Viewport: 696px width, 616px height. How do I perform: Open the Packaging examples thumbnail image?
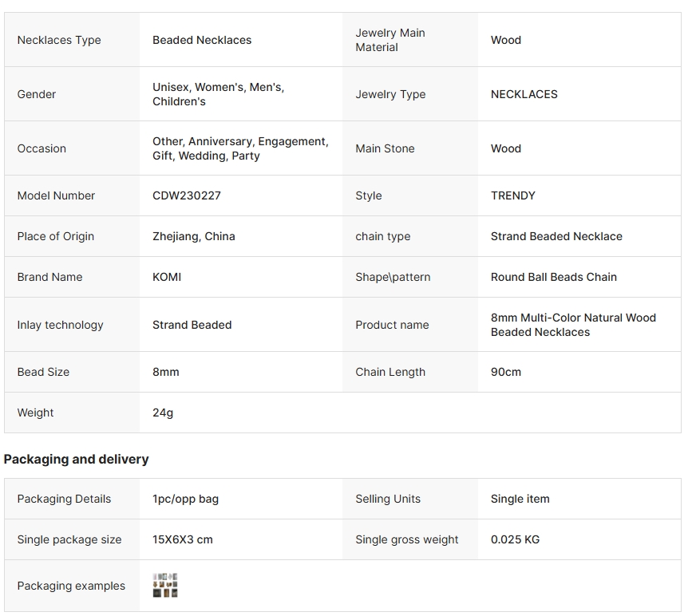tap(165, 585)
